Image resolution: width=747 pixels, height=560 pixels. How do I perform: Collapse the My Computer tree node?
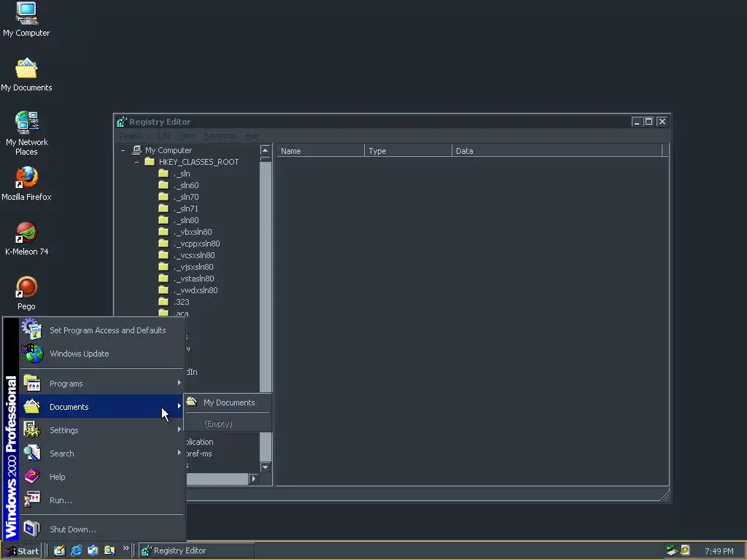(x=123, y=150)
